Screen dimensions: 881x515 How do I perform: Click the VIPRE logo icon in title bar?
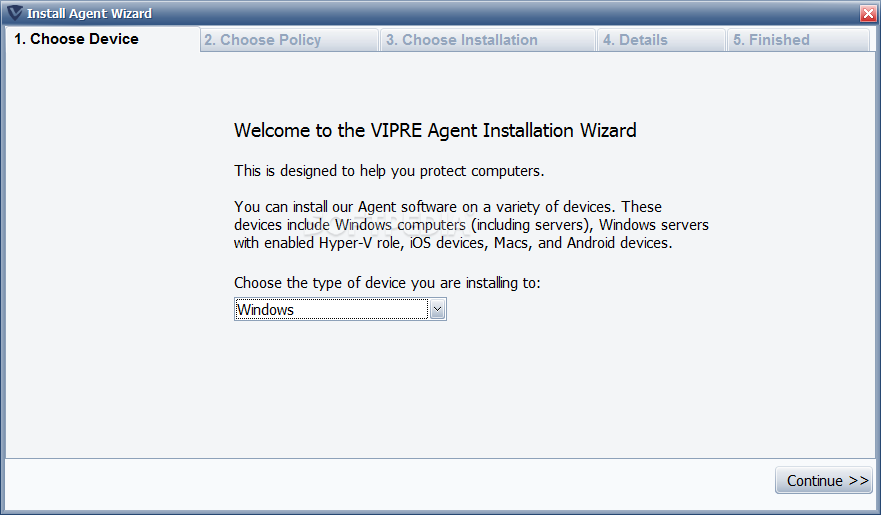pyautogui.click(x=14, y=14)
